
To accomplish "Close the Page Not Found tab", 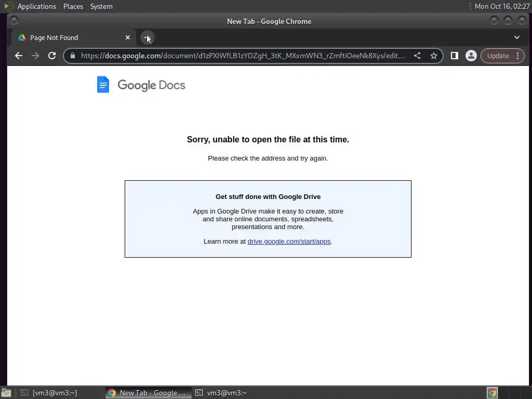I will coord(128,37).
